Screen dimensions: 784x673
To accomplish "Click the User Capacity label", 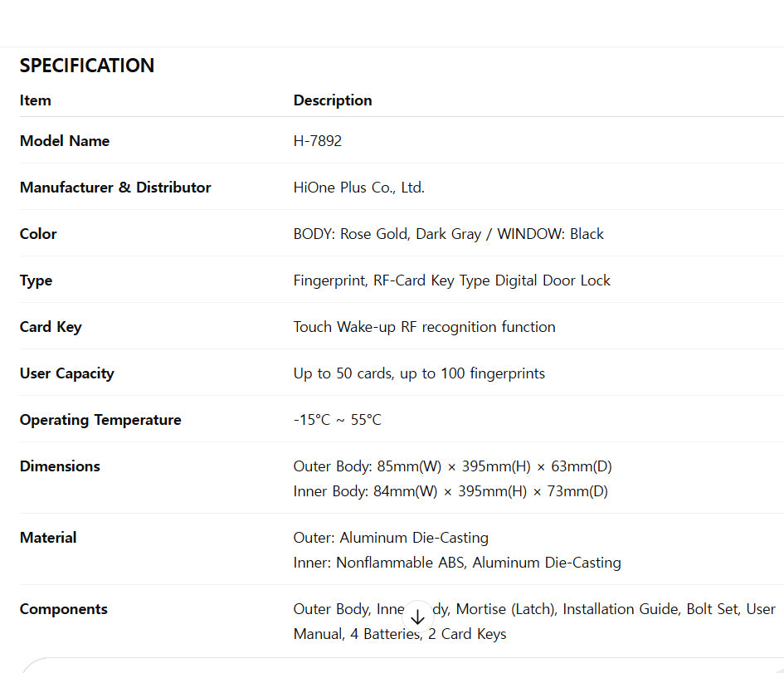I will (67, 373).
